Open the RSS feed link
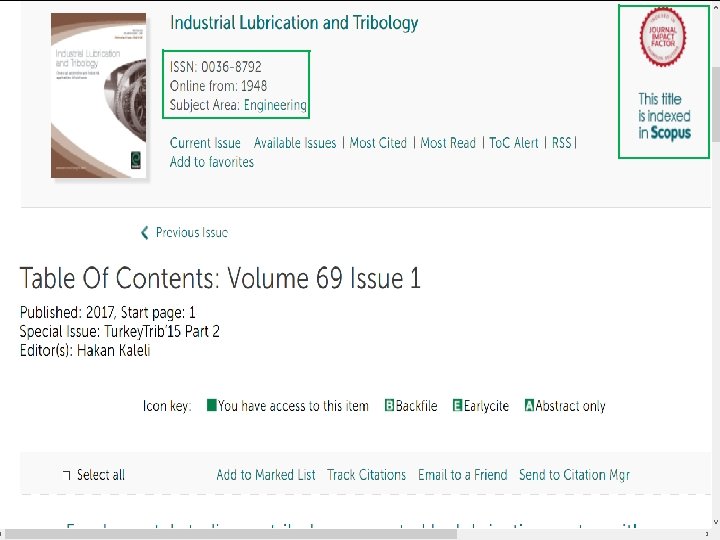 (x=561, y=143)
